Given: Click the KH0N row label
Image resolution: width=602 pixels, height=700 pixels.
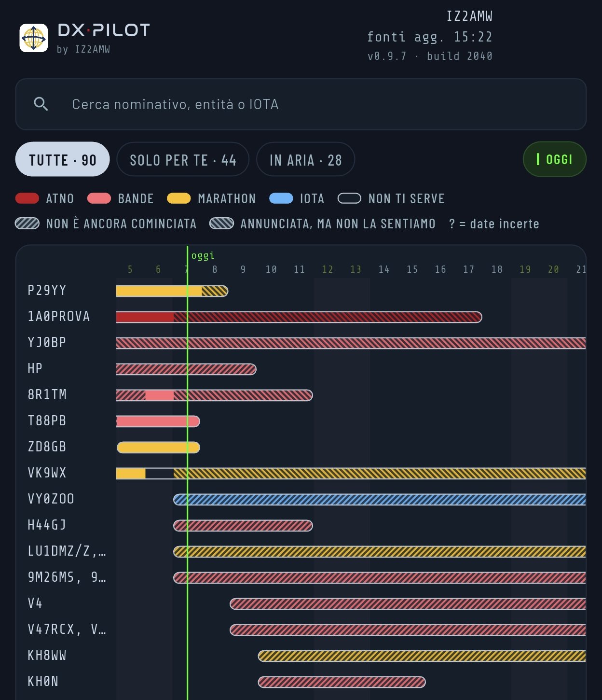Looking at the screenshot, I should pos(43,682).
